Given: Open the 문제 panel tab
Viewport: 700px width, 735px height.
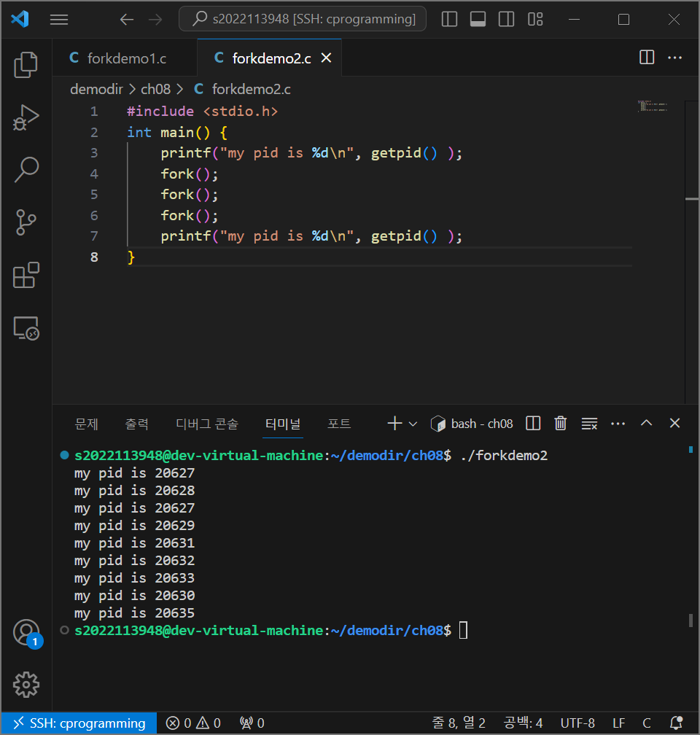Looking at the screenshot, I should pos(86,424).
